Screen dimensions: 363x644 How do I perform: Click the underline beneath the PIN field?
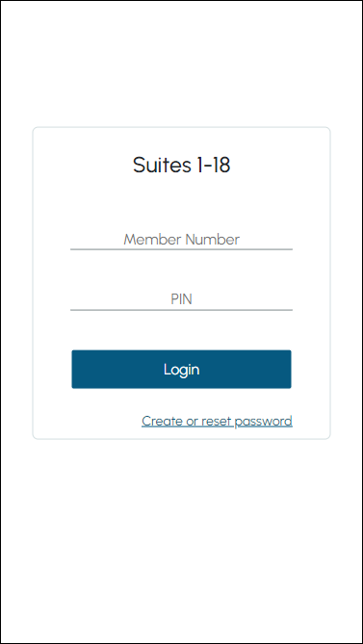tap(181, 310)
